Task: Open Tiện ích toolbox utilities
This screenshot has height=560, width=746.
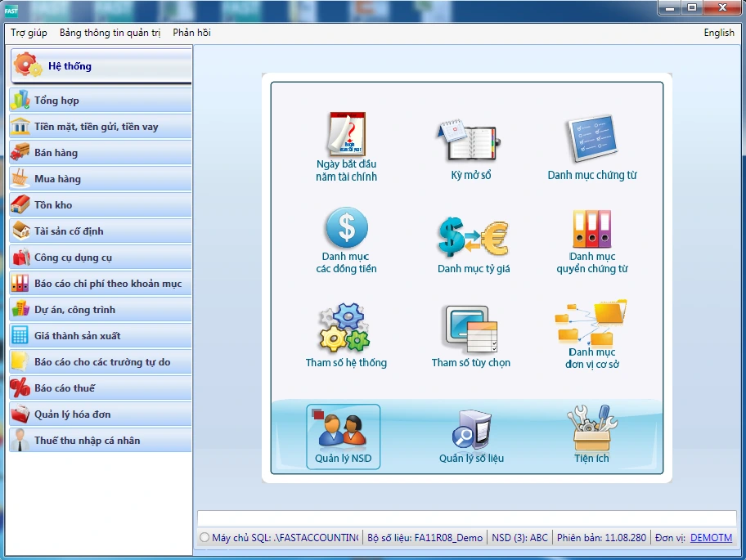Action: tap(591, 429)
